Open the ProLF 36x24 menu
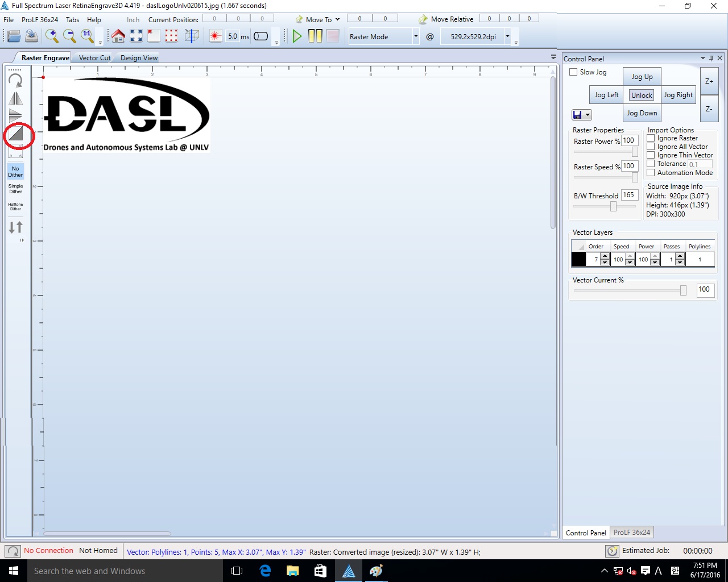 (x=40, y=19)
